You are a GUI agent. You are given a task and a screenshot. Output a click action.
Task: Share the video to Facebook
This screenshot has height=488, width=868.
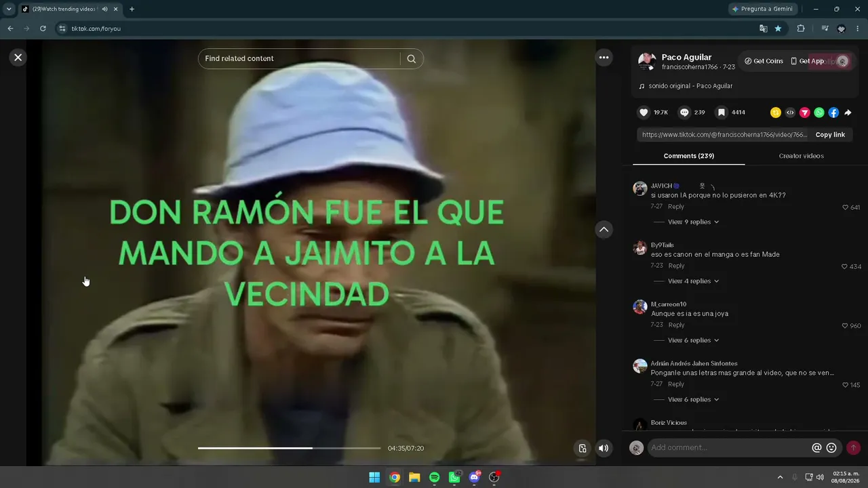point(833,113)
